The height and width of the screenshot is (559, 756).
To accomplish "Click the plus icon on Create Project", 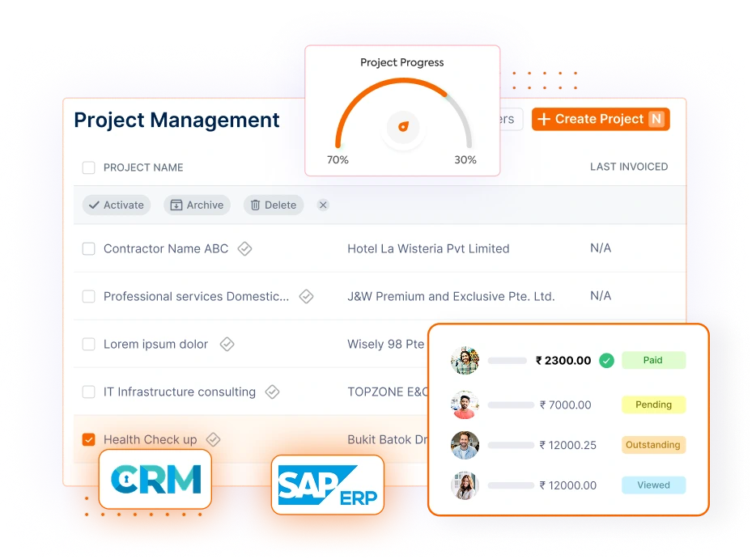I will click(x=543, y=119).
